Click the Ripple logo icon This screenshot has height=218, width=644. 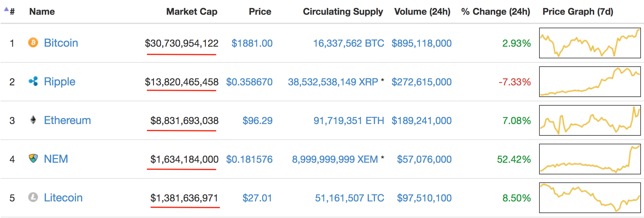click(33, 81)
